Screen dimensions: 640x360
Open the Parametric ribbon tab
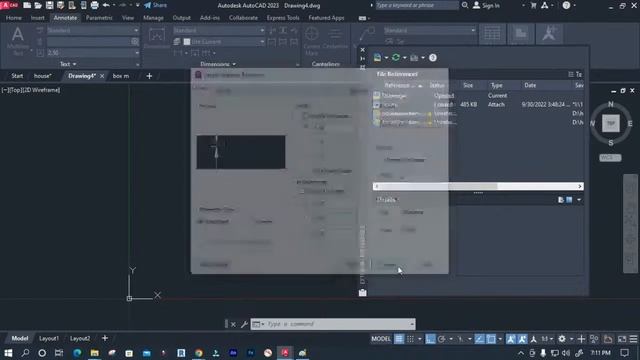click(x=99, y=18)
